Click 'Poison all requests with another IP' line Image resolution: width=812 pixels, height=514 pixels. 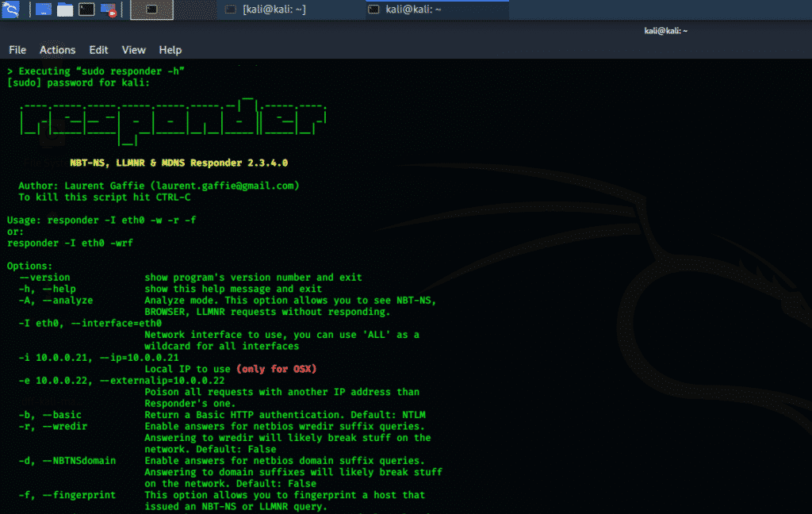pos(282,392)
